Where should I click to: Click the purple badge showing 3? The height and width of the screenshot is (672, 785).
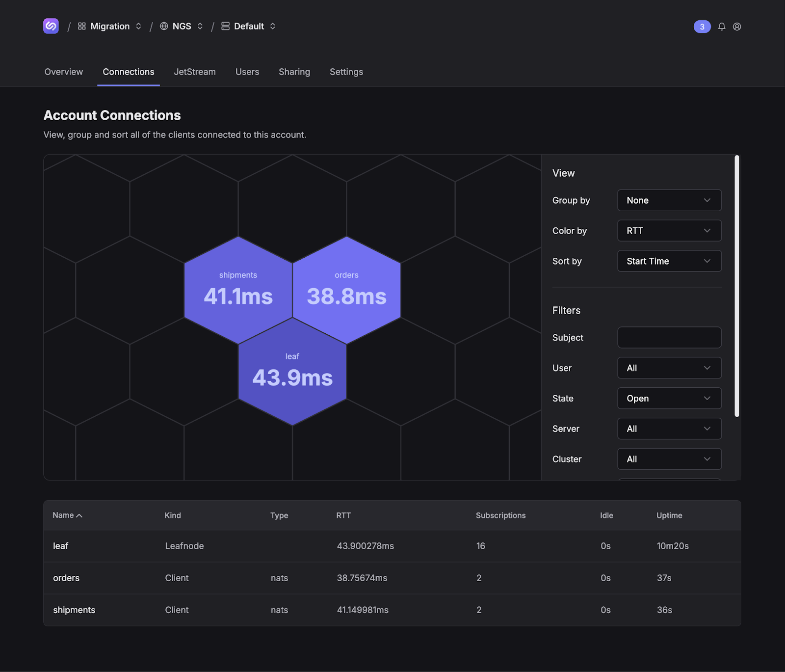(x=702, y=27)
